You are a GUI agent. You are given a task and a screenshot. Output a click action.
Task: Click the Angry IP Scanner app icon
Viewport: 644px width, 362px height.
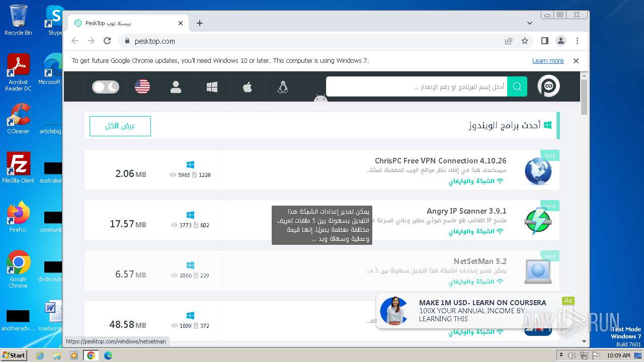[538, 221]
